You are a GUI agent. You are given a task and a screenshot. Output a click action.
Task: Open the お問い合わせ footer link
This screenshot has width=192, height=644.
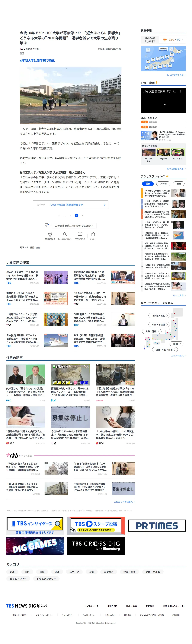click(x=110, y=615)
